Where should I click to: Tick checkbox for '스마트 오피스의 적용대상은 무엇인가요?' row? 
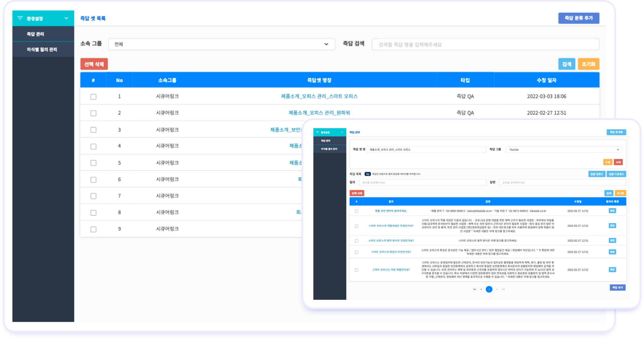(357, 226)
